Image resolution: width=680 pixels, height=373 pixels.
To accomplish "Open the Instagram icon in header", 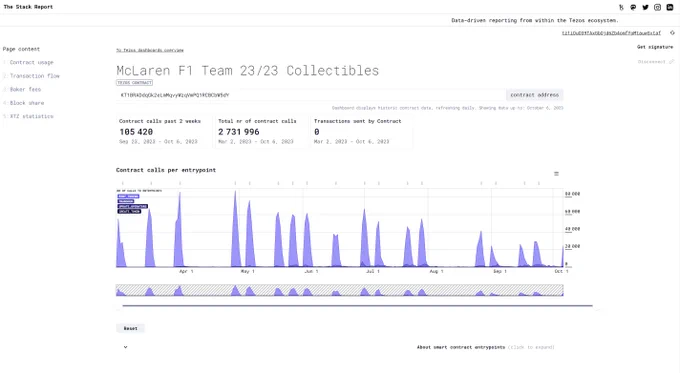I will pos(657,7).
